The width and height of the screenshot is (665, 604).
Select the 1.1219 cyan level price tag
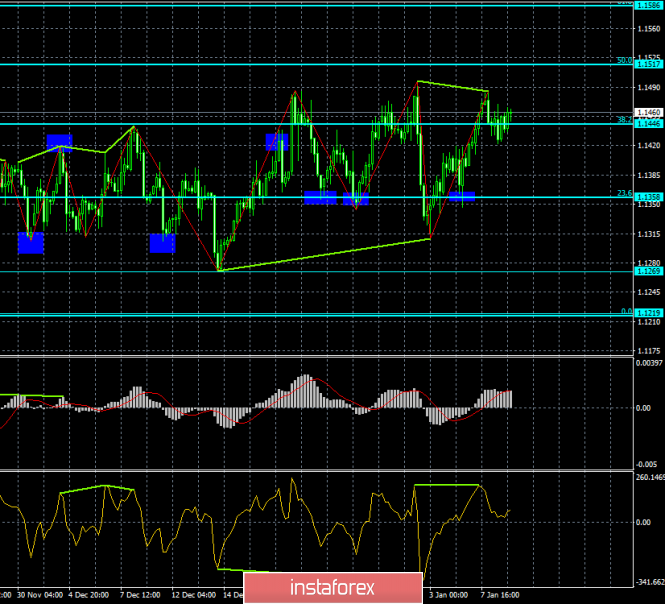point(649,313)
